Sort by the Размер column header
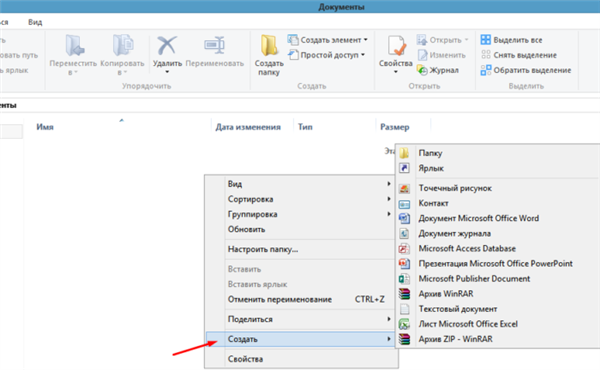Screen dimensions: 600x370 pos(395,127)
